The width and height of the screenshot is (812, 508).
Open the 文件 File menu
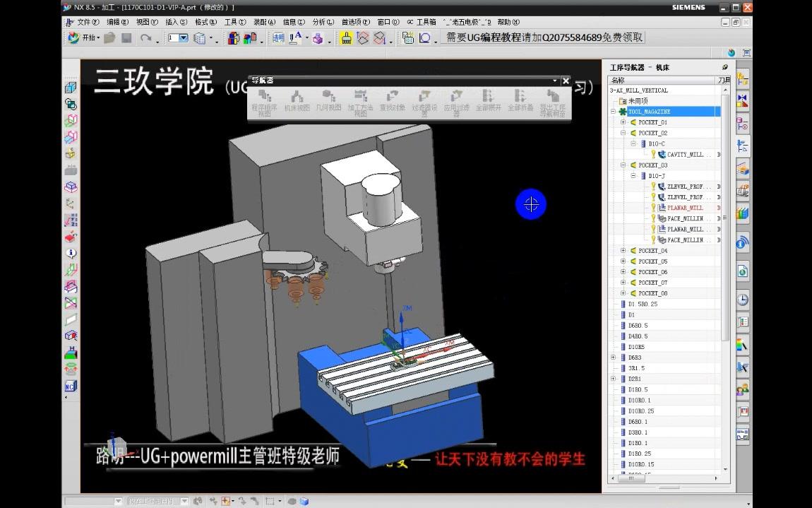tap(88, 22)
